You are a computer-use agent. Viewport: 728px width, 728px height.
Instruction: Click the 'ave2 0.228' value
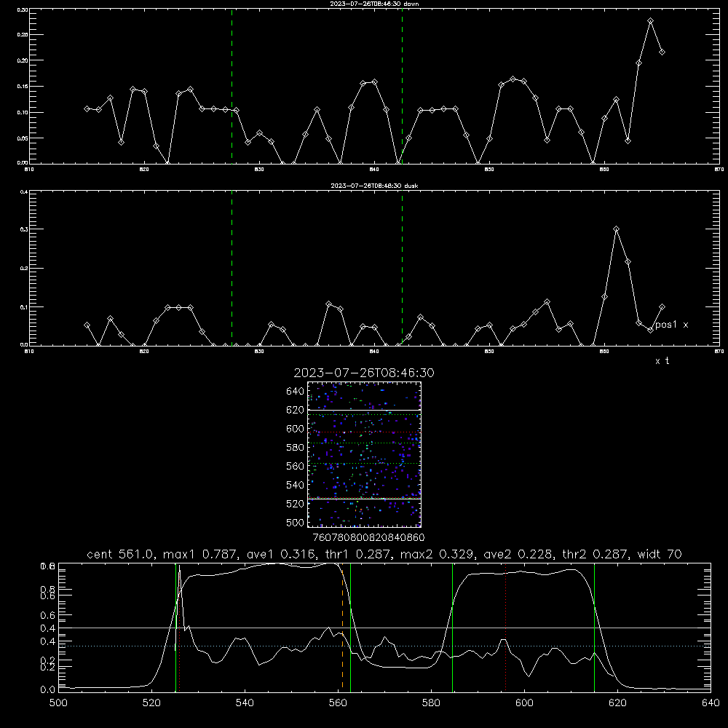pos(518,554)
